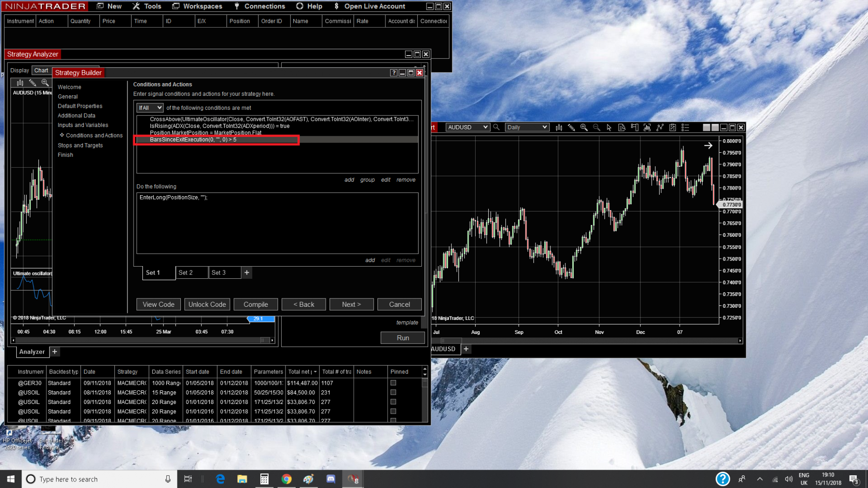Click the microphone icon in taskbar search
Screen dimensions: 868x488
tap(168, 479)
